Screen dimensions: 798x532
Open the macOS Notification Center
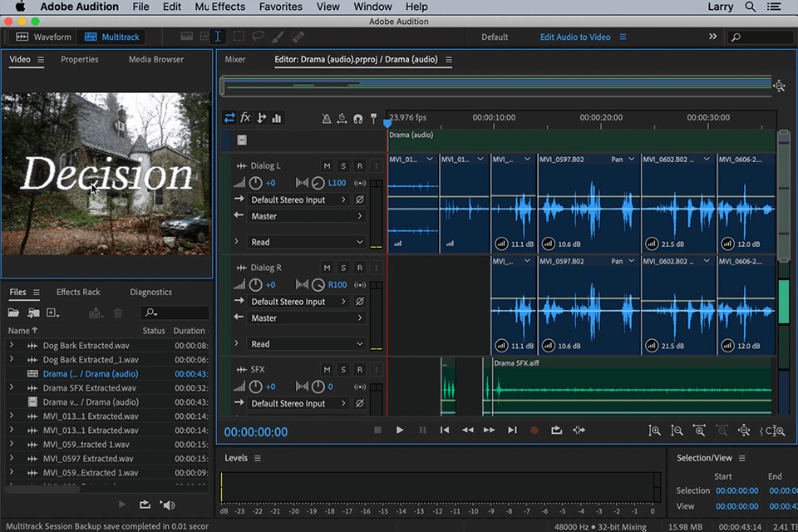coord(774,7)
